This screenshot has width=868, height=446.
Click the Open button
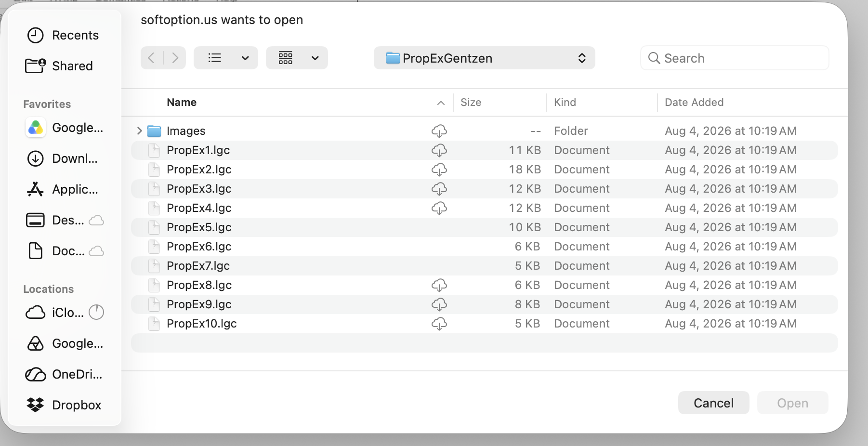(792, 403)
